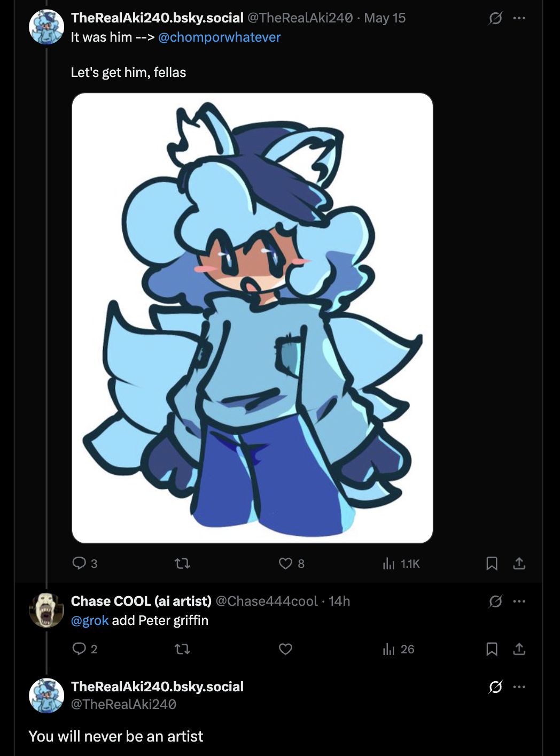Open Chase COOL's profile avatar
The height and width of the screenshot is (756, 560).
[46, 610]
